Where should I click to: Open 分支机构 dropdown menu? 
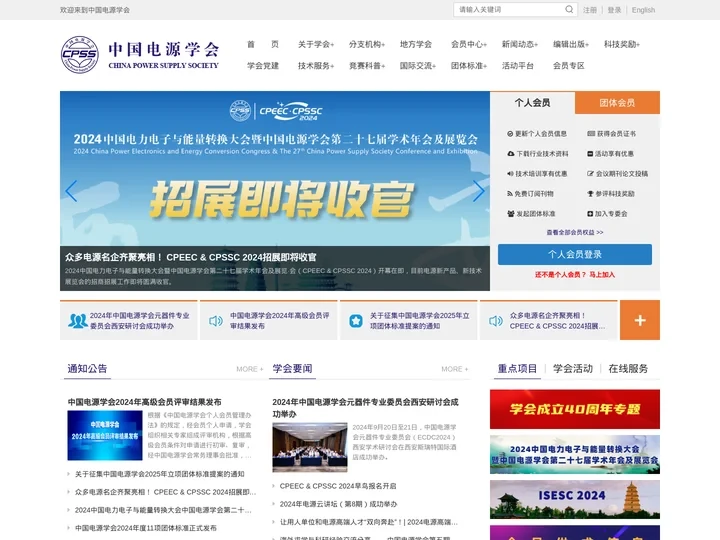pyautogui.click(x=367, y=44)
